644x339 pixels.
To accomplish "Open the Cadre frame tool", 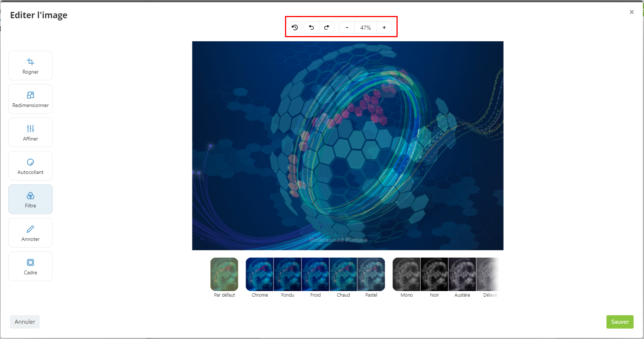I will click(30, 266).
